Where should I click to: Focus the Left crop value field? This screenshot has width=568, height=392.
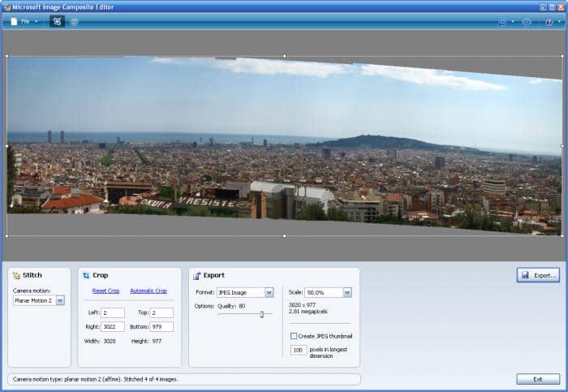[x=113, y=312]
